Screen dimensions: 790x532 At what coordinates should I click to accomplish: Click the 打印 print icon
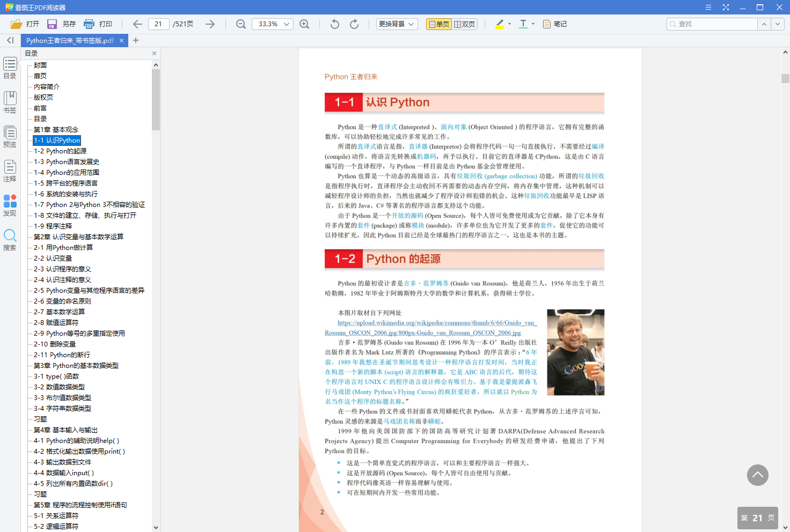coord(89,24)
